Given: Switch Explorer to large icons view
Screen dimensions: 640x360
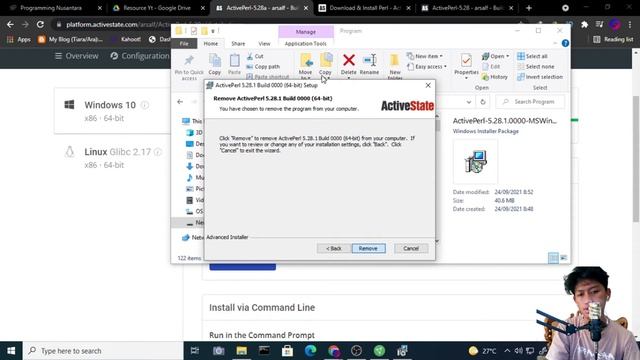Looking at the screenshot, I should point(564,258).
